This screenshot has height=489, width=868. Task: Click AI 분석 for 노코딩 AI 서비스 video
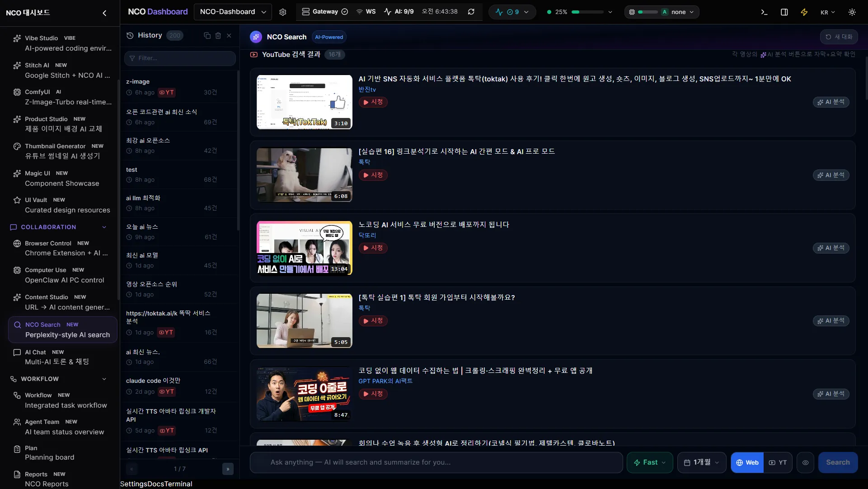(x=831, y=248)
